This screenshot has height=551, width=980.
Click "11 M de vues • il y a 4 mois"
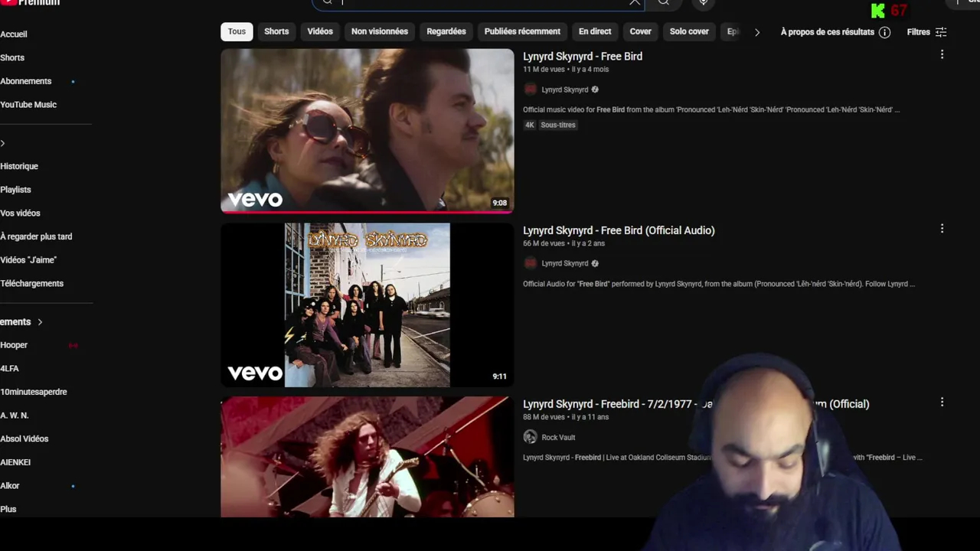(x=566, y=70)
